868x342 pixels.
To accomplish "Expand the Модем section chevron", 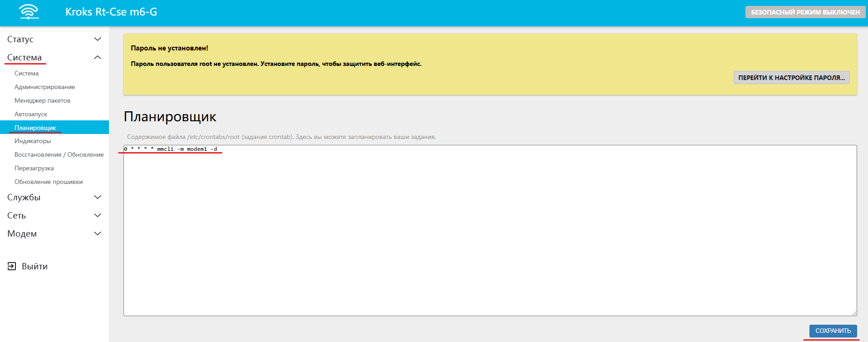I will 97,233.
